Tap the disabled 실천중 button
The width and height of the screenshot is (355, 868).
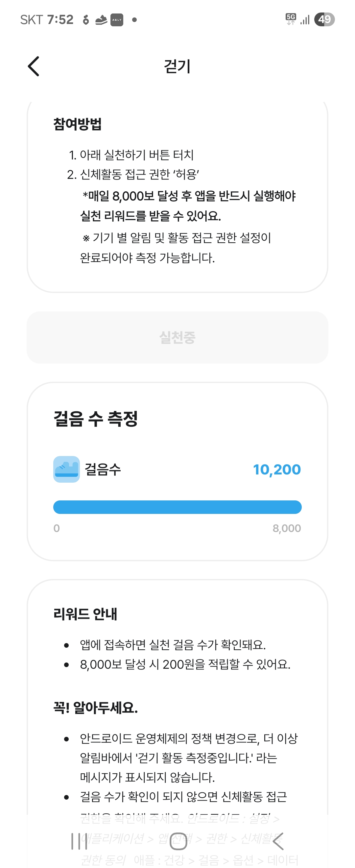[x=177, y=337]
